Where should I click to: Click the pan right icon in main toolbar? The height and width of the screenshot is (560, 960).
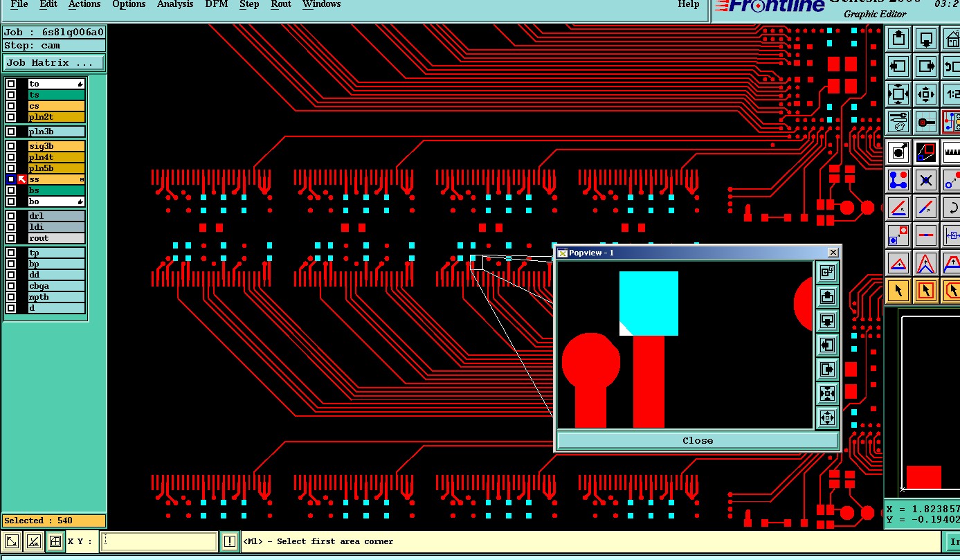coord(926,66)
